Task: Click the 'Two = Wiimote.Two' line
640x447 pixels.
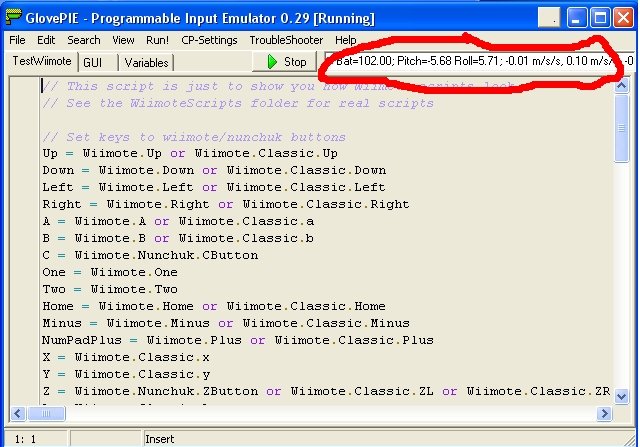Action: pos(110,289)
